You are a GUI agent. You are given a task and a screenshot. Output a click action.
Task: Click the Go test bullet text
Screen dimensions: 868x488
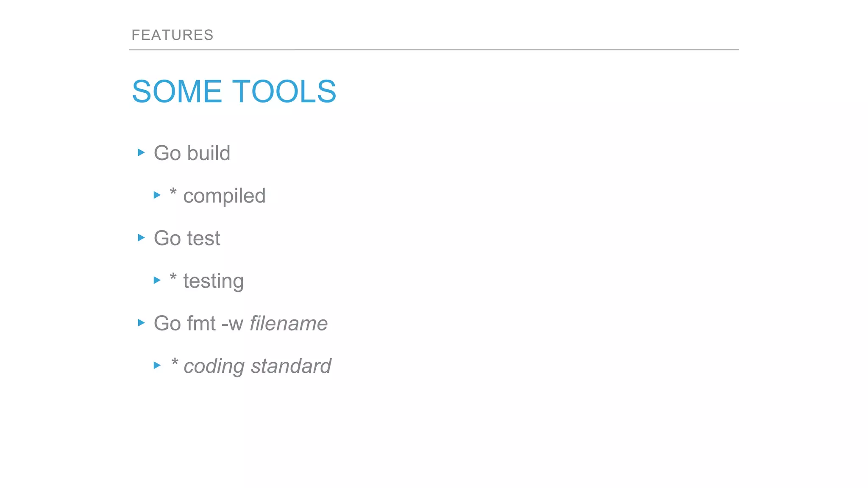[x=187, y=238]
